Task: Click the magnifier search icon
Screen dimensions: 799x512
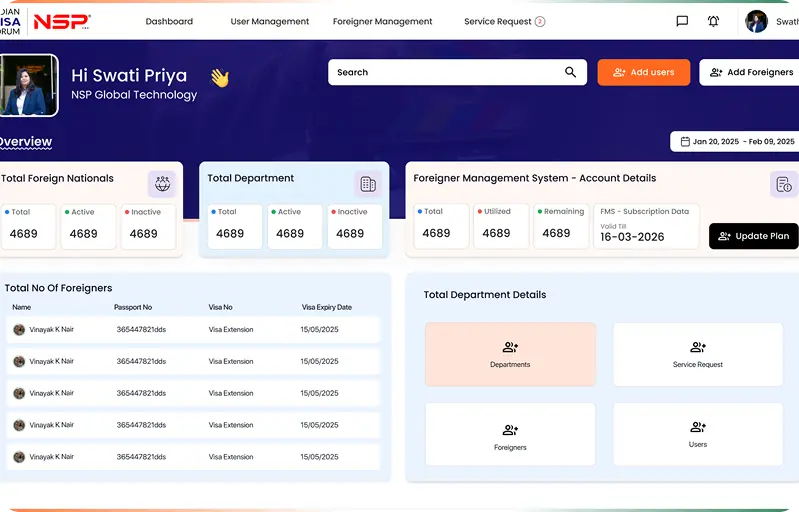Action: pyautogui.click(x=571, y=72)
